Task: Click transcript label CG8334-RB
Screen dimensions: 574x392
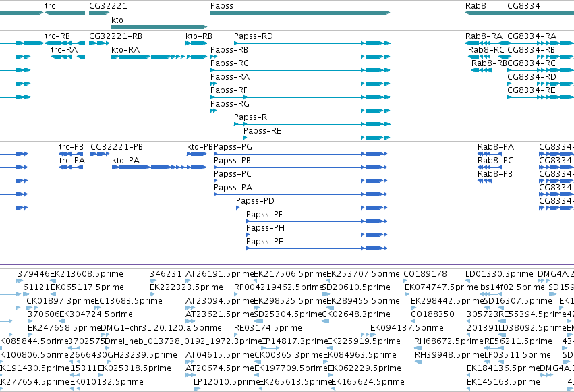Action: pos(532,50)
